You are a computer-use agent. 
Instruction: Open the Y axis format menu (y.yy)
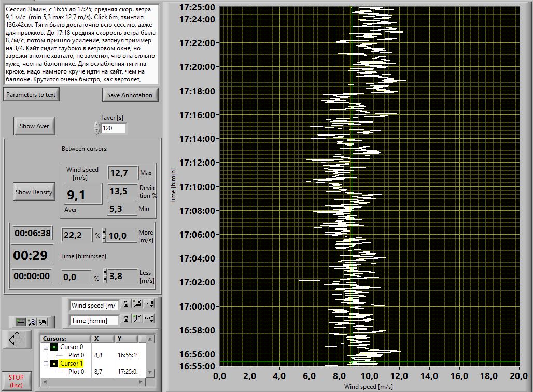click(x=149, y=318)
